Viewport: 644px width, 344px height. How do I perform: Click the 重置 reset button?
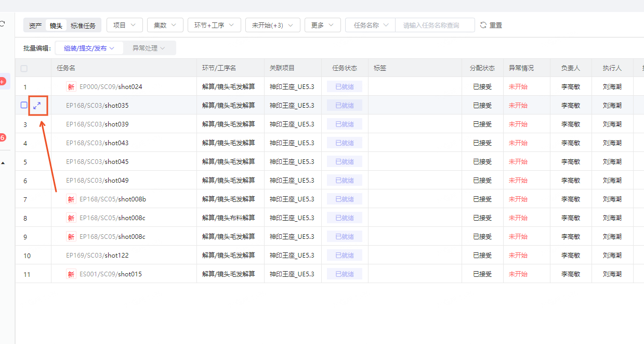495,25
